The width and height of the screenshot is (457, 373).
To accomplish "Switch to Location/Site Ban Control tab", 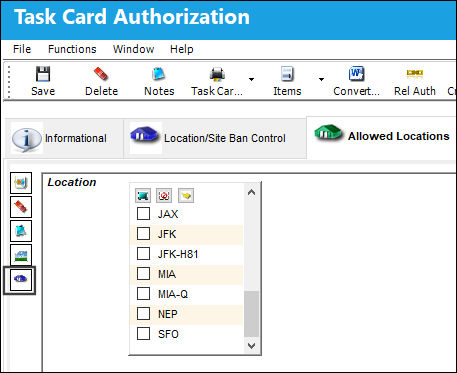I will pos(215,138).
